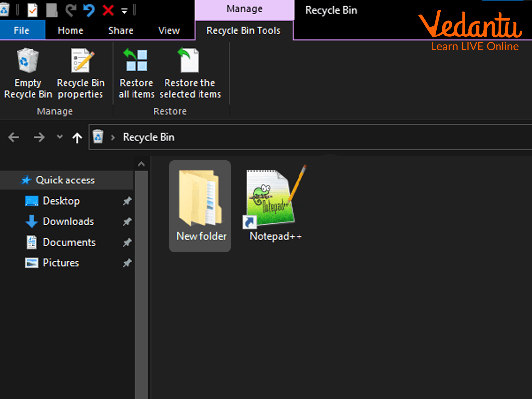Click the navigation pane scroll up arrow
532x399 pixels.
[141, 164]
